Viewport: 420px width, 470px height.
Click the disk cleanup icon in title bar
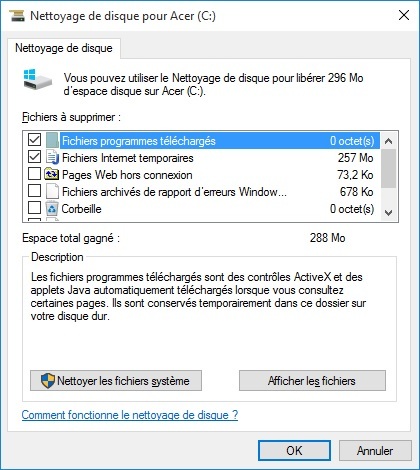point(17,16)
